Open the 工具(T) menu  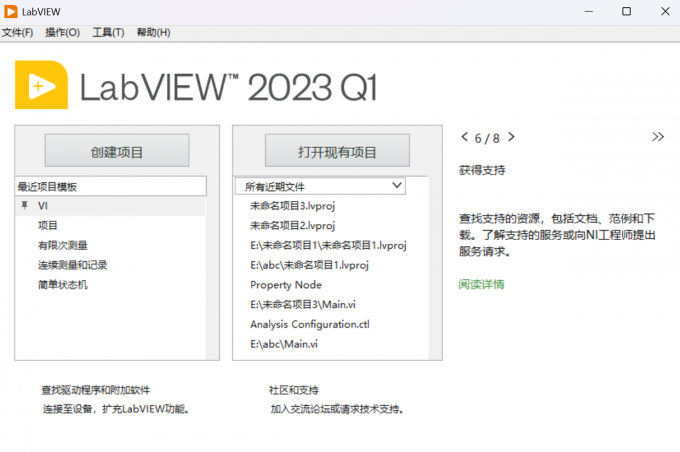pyautogui.click(x=108, y=33)
